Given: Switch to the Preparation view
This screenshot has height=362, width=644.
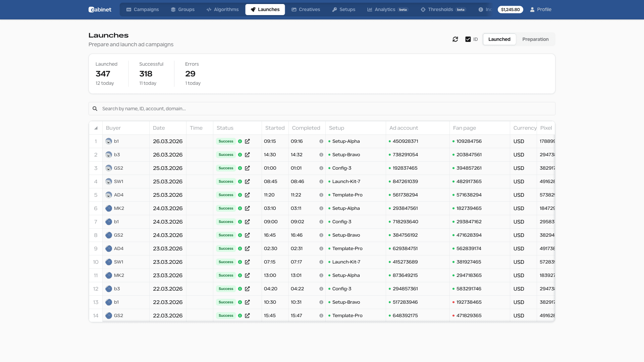Looking at the screenshot, I should pyautogui.click(x=535, y=39).
